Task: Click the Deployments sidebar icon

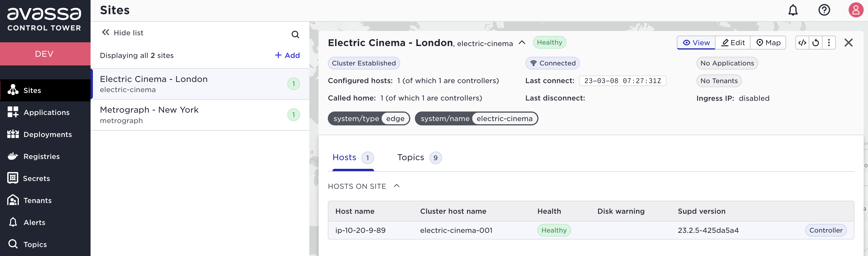Action: (x=13, y=134)
